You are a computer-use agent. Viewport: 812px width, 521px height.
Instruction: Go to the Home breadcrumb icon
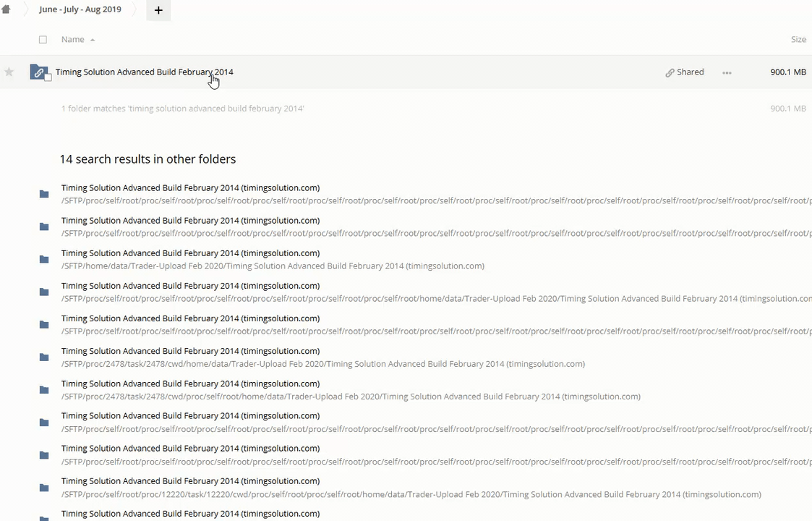pos(6,9)
